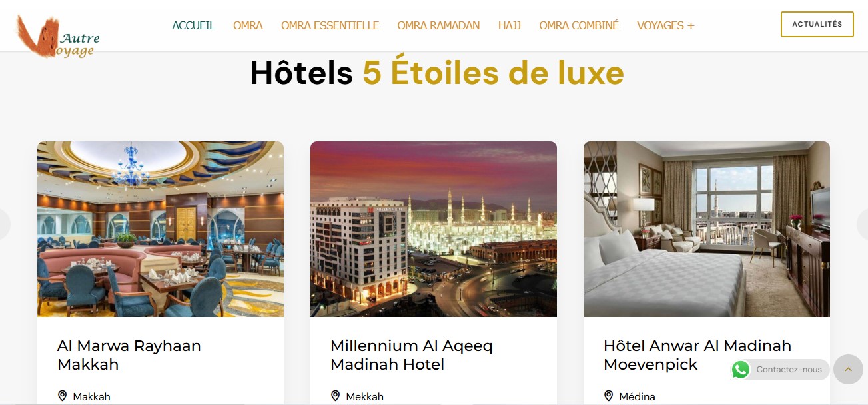868x405 pixels.
Task: Click location pin icon beside Médina
Action: pos(609,396)
